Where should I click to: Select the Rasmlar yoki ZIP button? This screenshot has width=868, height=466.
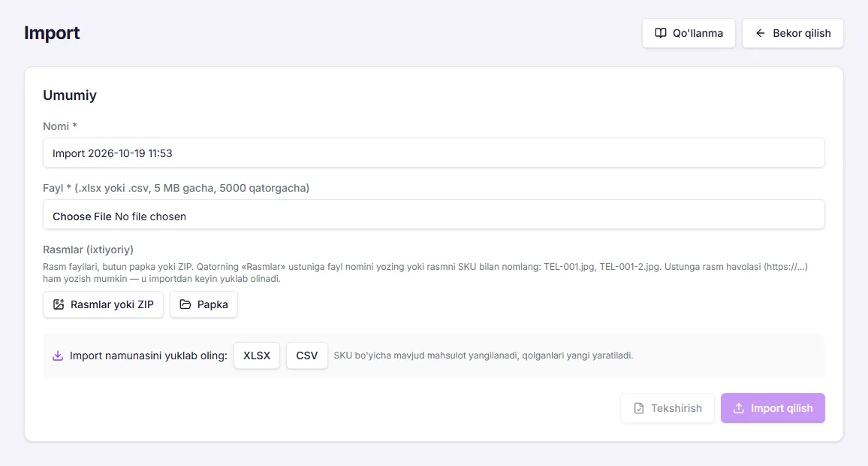pyautogui.click(x=103, y=304)
